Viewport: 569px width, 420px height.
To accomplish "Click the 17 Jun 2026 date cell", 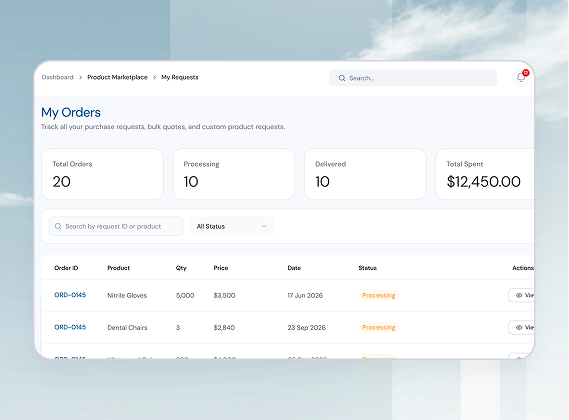I will click(305, 295).
